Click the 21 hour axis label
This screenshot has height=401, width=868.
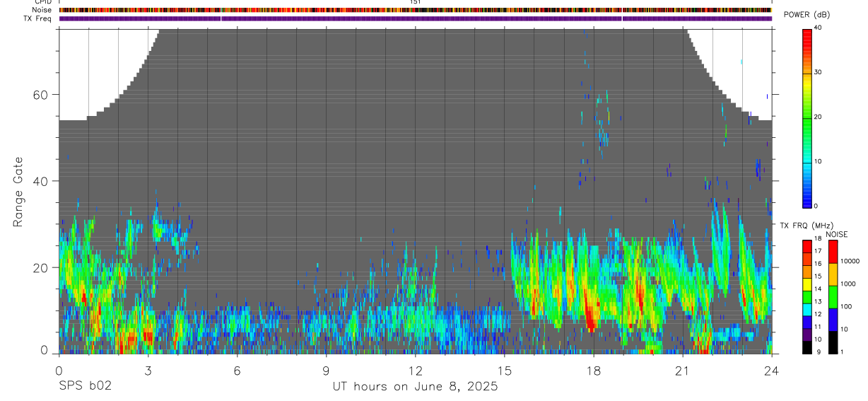[682, 370]
